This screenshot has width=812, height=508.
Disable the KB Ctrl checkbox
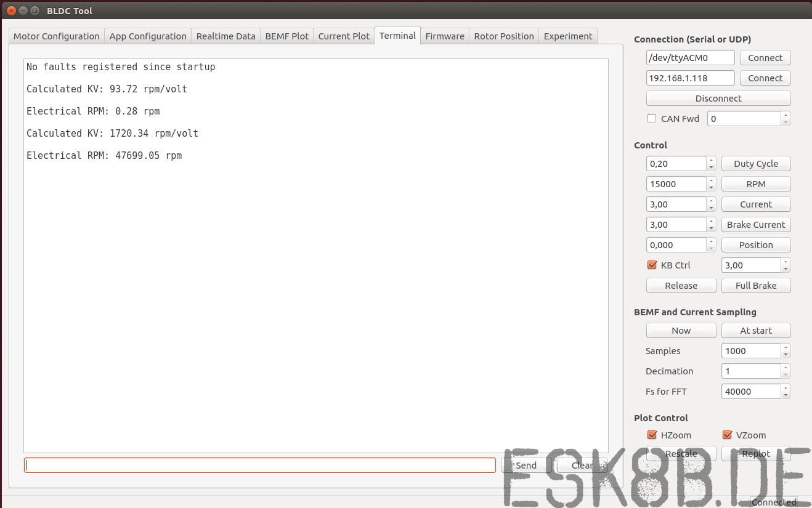[652, 265]
